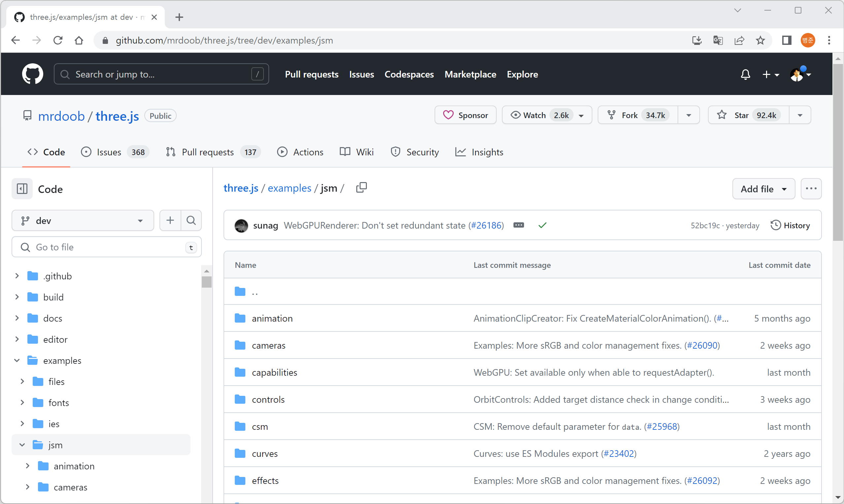Copy path using the copy icon
This screenshot has width=844, height=504.
361,187
